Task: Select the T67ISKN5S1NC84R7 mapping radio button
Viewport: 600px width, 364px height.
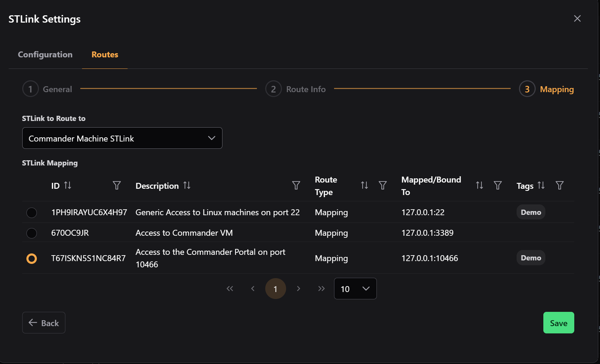Action: pyautogui.click(x=32, y=258)
